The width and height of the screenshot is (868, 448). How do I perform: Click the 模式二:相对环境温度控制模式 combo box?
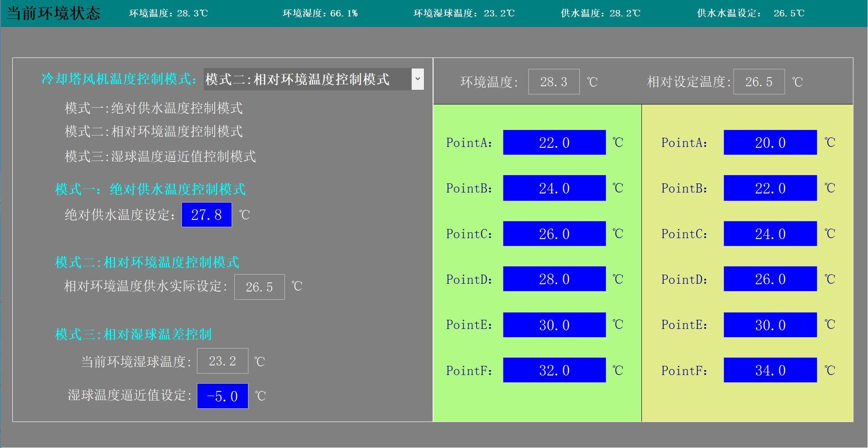(307, 79)
